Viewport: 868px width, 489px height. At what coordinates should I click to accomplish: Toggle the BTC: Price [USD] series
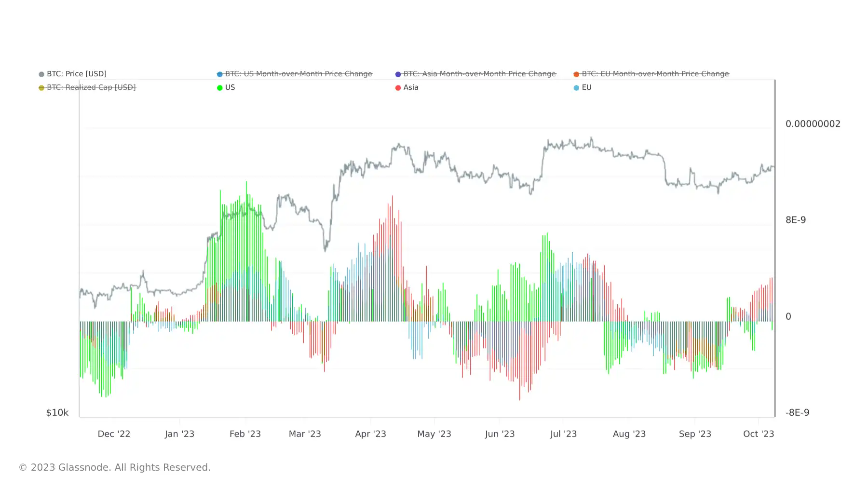click(77, 74)
